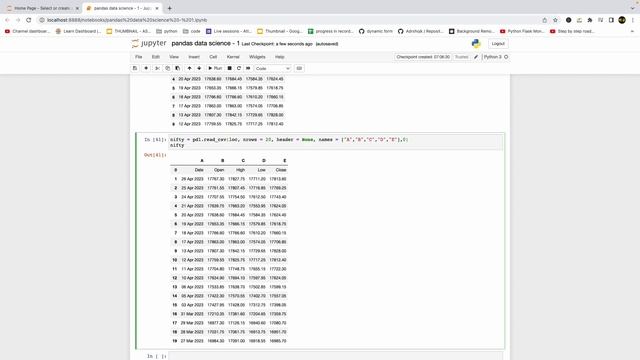This screenshot has height=360, width=640.
Task: Restart kernel and run all cells icon
Action: point(248,68)
